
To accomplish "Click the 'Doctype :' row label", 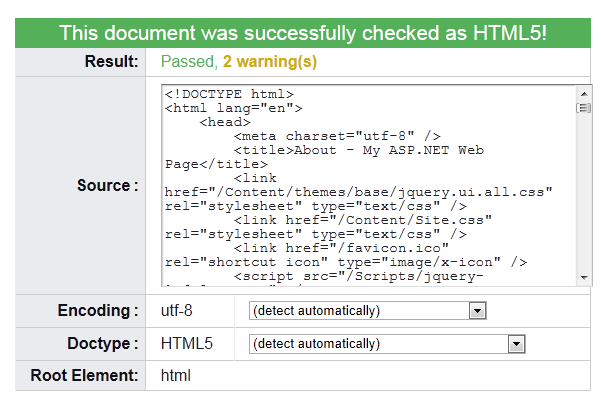I will 103,344.
